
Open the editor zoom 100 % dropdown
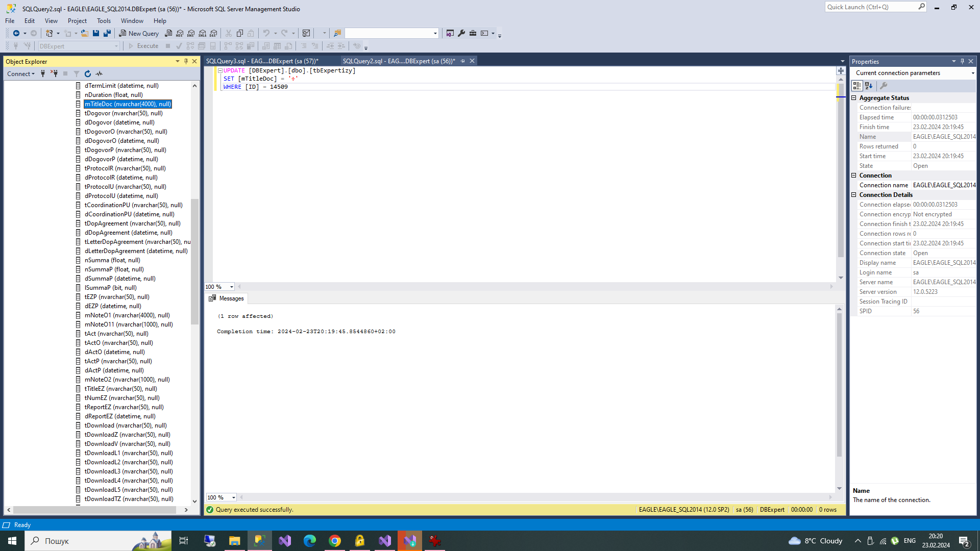(232, 287)
